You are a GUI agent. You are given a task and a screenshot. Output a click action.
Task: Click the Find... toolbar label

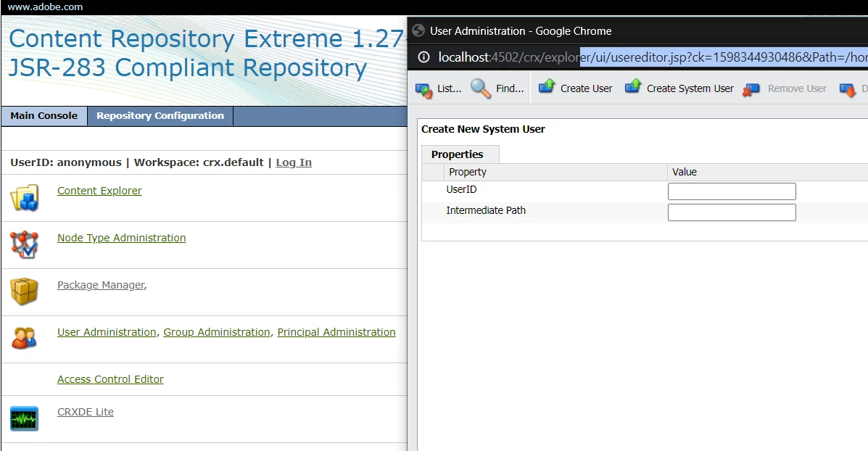tap(510, 88)
